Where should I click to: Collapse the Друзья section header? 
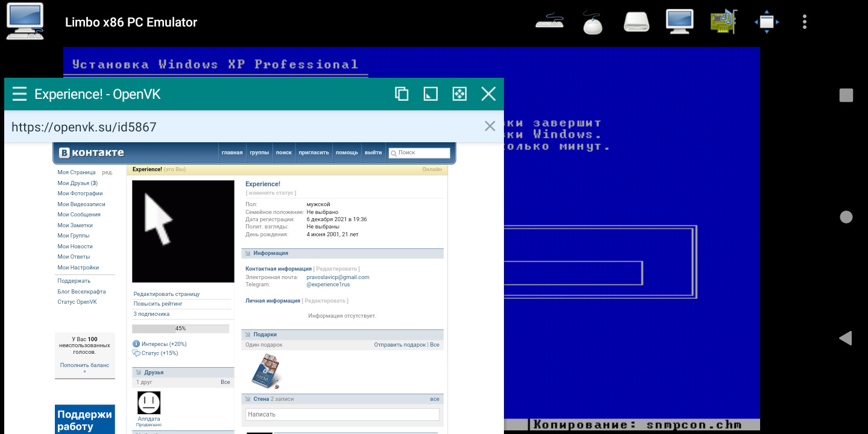pyautogui.click(x=183, y=373)
